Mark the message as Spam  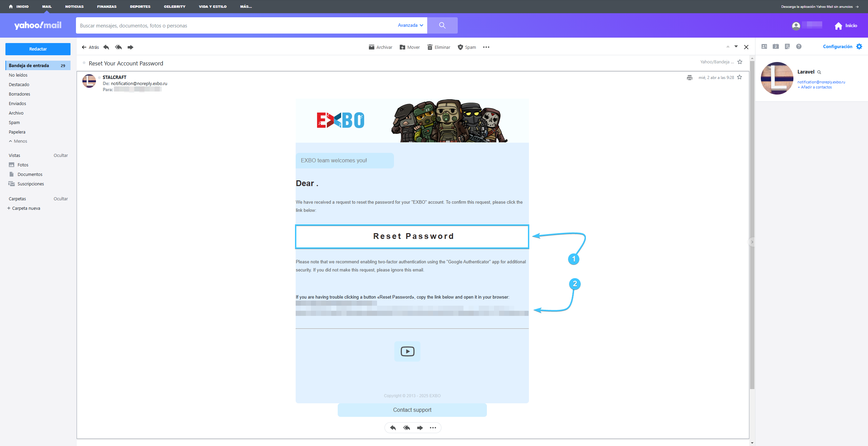[x=467, y=47]
